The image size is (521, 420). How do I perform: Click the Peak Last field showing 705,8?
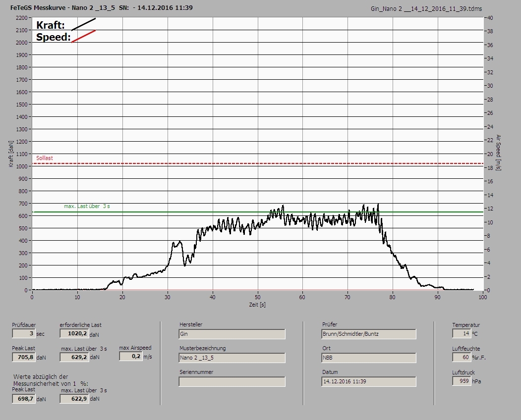click(24, 357)
